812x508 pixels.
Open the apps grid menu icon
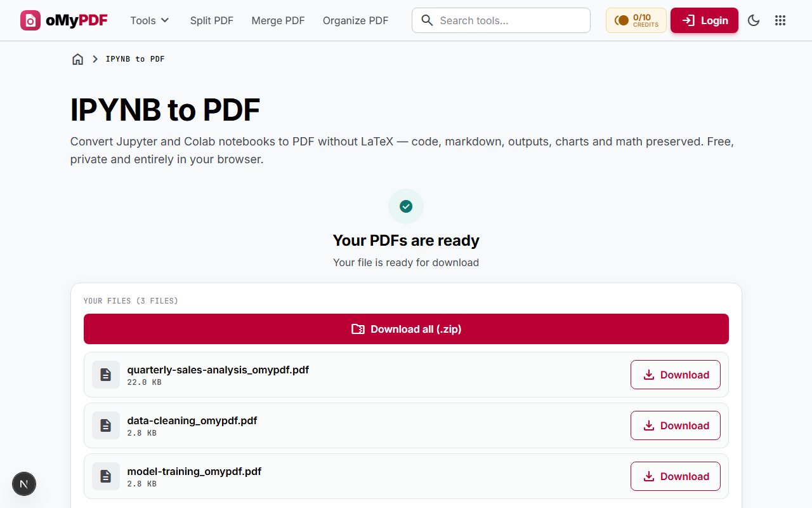[x=780, y=20]
